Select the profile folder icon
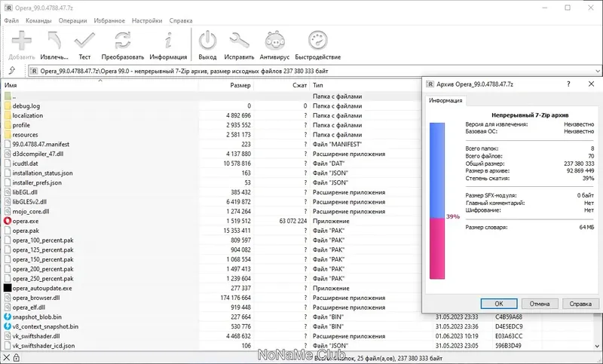603x364 pixels. [8, 125]
